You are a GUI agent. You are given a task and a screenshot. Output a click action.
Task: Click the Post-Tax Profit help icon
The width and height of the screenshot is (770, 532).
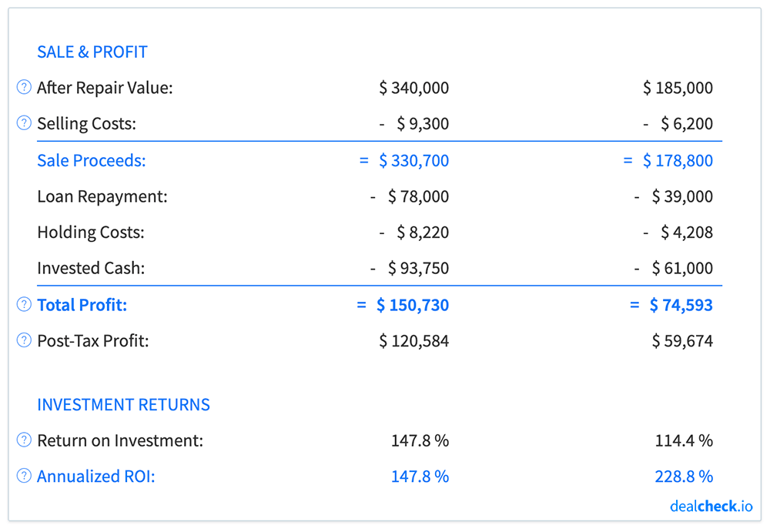[x=23, y=340]
